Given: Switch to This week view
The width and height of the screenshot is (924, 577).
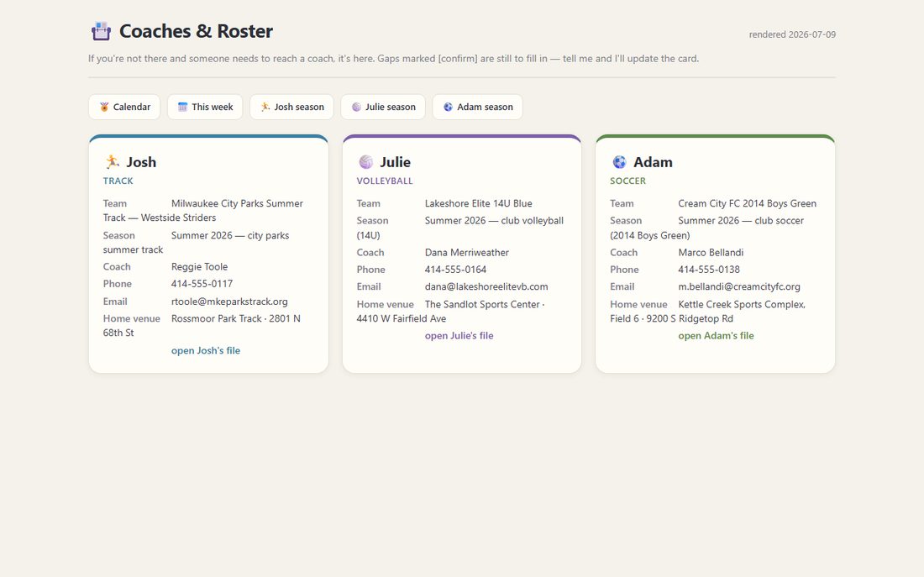Looking at the screenshot, I should tap(205, 107).
